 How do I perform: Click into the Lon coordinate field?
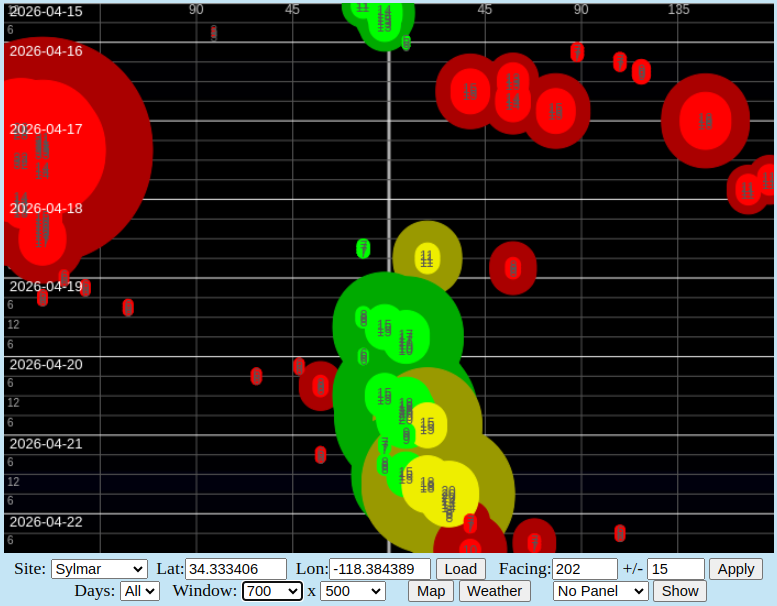(x=380, y=568)
